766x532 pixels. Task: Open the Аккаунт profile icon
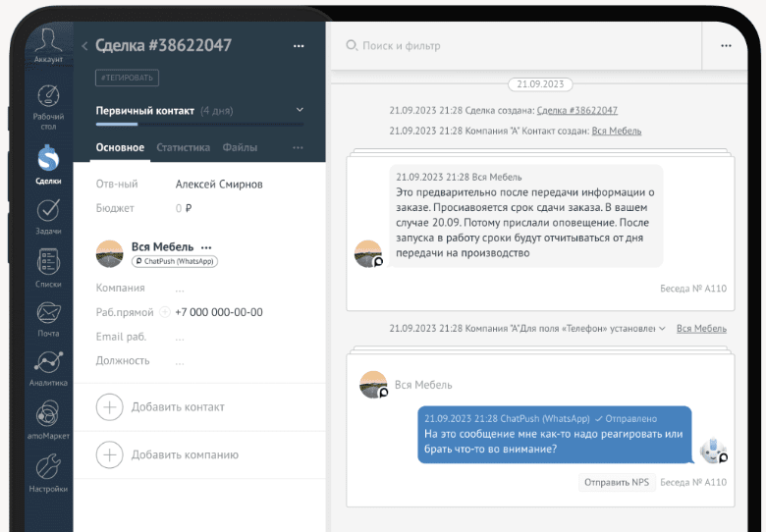pyautogui.click(x=48, y=40)
